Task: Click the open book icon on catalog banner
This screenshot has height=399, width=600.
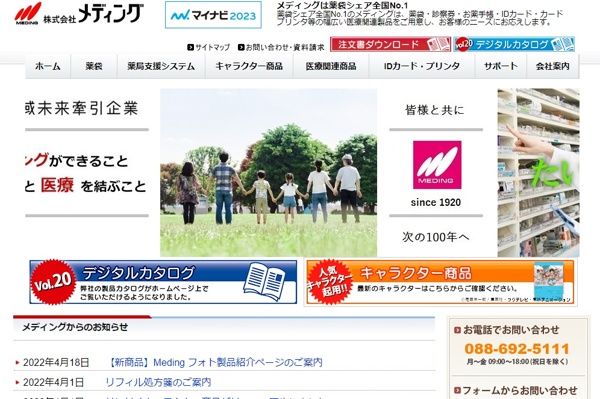Action: tap(264, 281)
